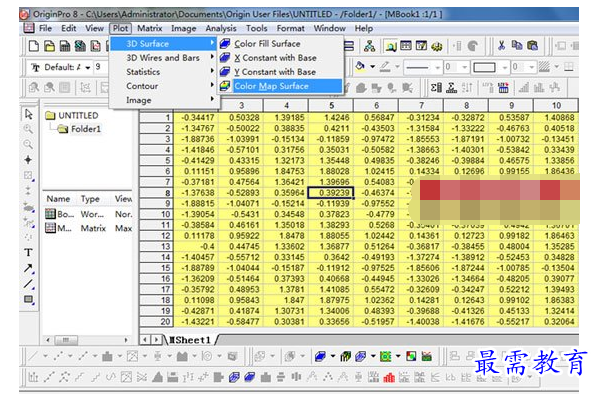The image size is (596, 394).
Task: Click the Type column header
Action: pyautogui.click(x=90, y=199)
